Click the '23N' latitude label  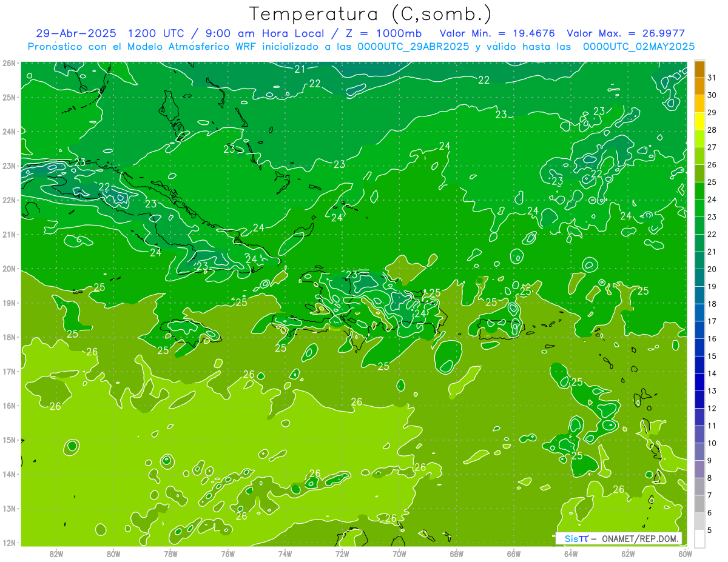(9, 166)
